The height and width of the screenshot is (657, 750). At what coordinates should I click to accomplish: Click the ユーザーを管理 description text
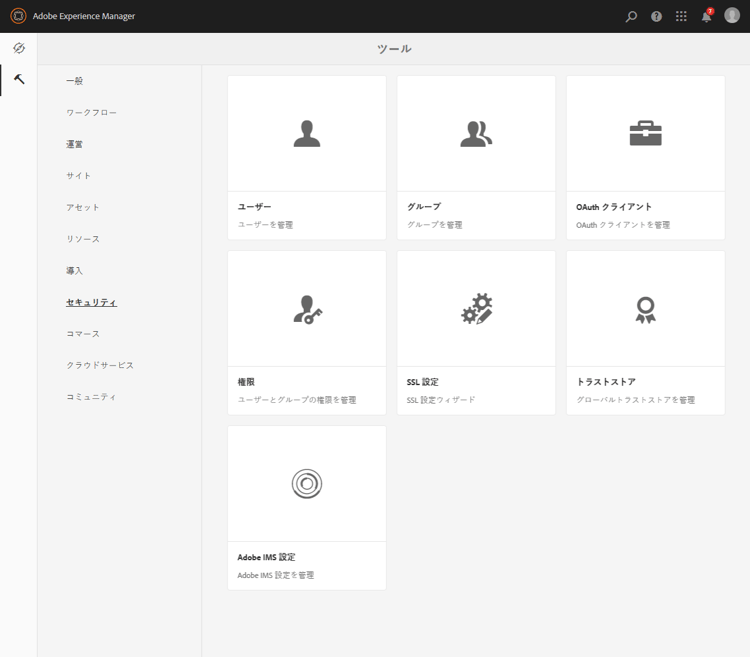tap(265, 225)
